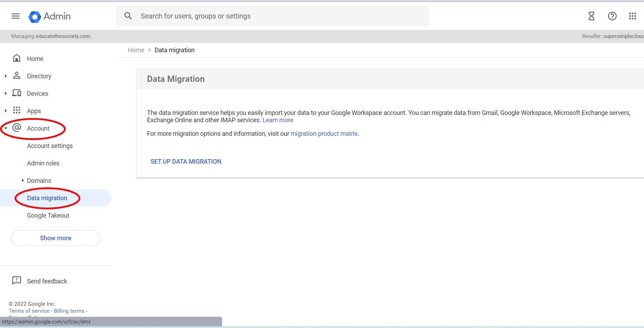This screenshot has height=328, width=644.
Task: Click SET UP DATA MIGRATION
Action: click(x=186, y=161)
